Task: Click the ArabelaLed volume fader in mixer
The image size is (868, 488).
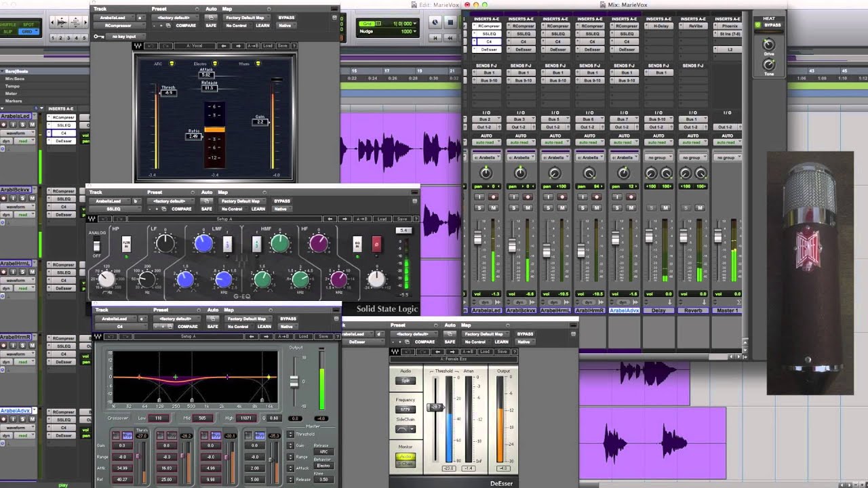Action: [x=478, y=237]
